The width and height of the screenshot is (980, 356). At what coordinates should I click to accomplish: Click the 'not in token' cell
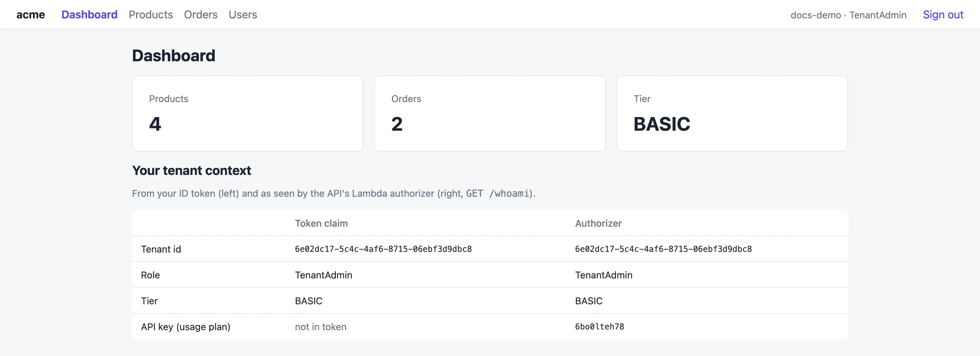tap(320, 327)
